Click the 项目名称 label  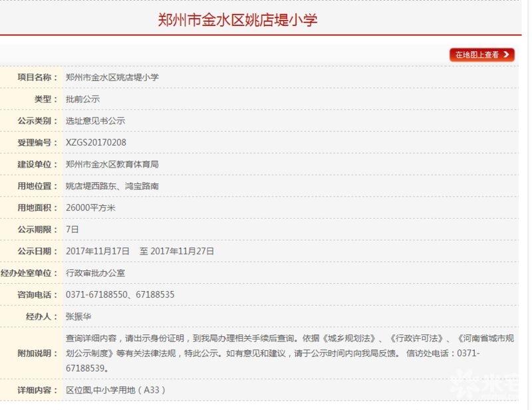click(x=37, y=77)
